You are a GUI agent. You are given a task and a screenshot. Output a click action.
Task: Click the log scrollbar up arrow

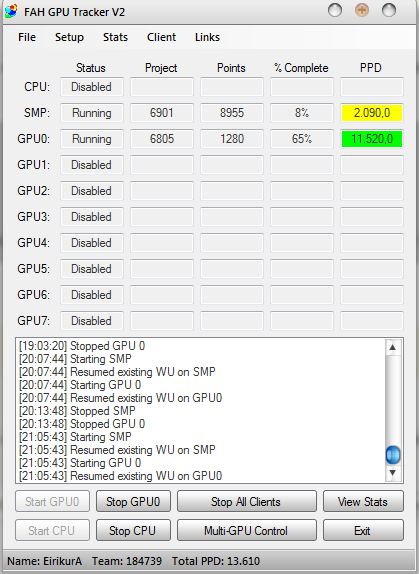click(393, 347)
